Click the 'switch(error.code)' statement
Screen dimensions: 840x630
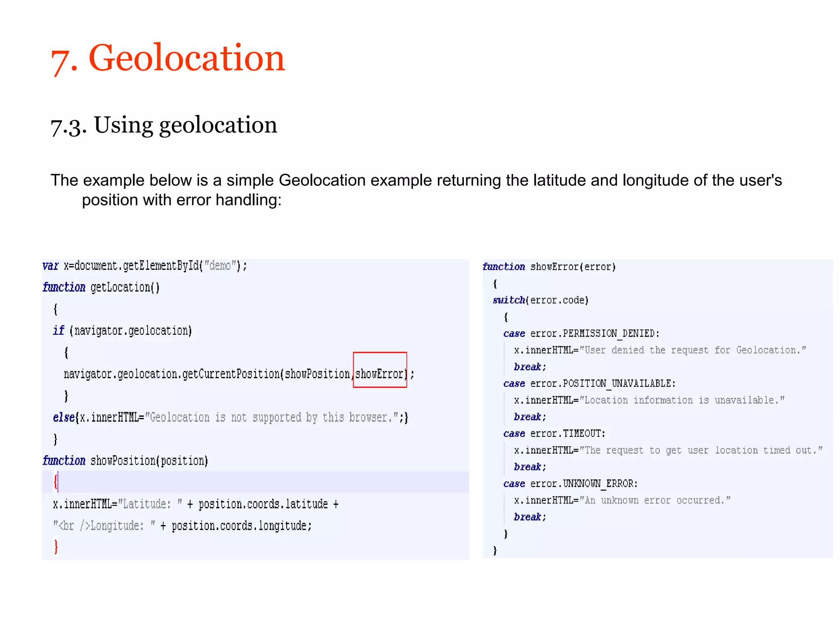pyautogui.click(x=541, y=300)
